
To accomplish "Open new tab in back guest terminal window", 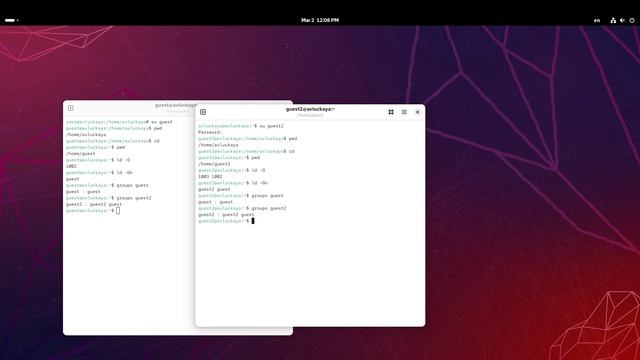I will (71, 108).
